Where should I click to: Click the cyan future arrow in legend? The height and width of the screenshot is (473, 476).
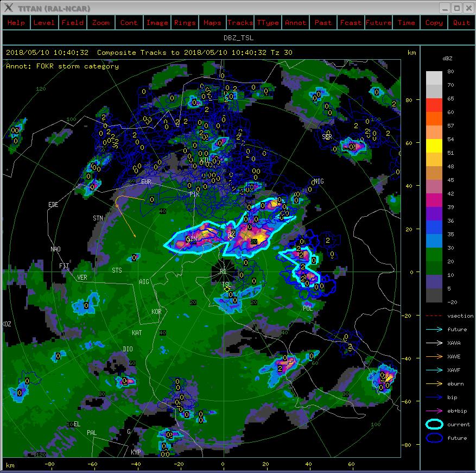(x=434, y=329)
